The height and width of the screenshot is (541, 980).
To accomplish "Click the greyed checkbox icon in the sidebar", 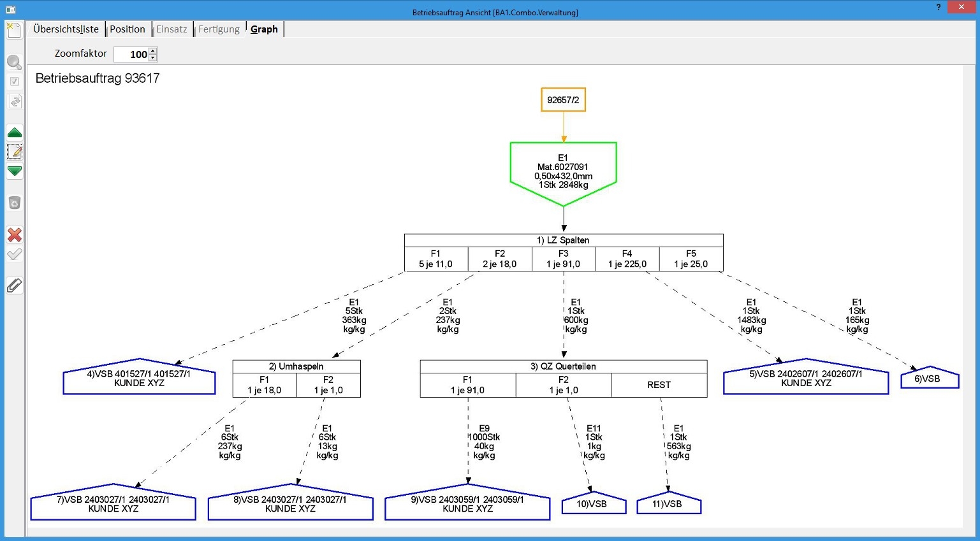I will 14,82.
